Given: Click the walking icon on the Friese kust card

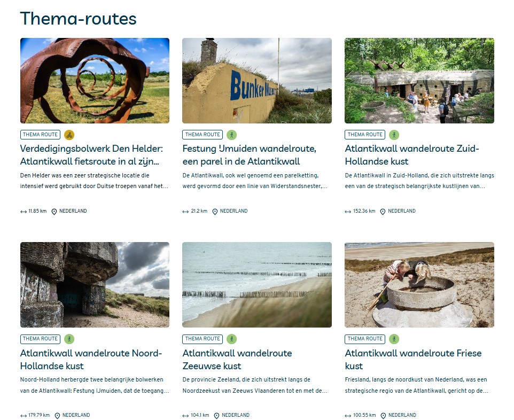Looking at the screenshot, I should [394, 339].
